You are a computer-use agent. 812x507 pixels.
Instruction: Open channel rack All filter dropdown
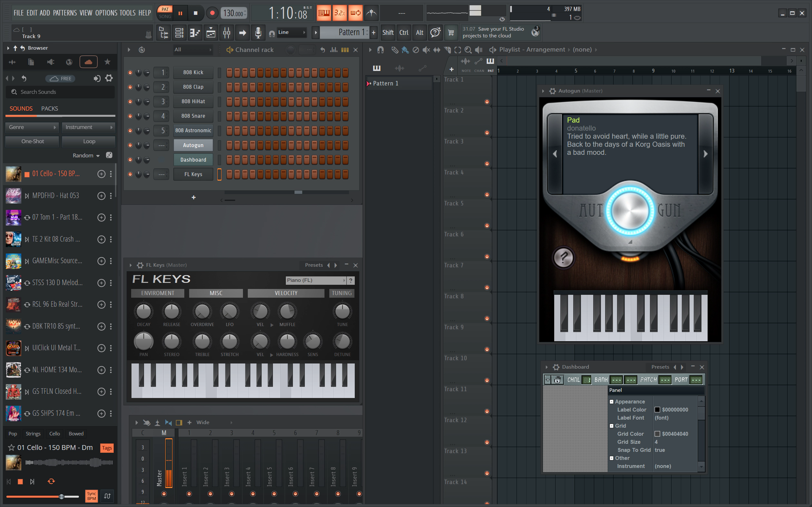[x=193, y=50]
